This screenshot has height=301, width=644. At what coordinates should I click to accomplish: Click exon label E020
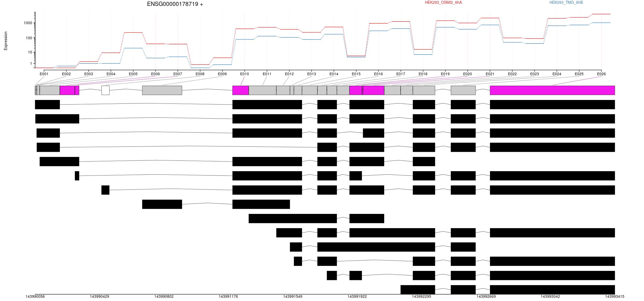coord(467,74)
